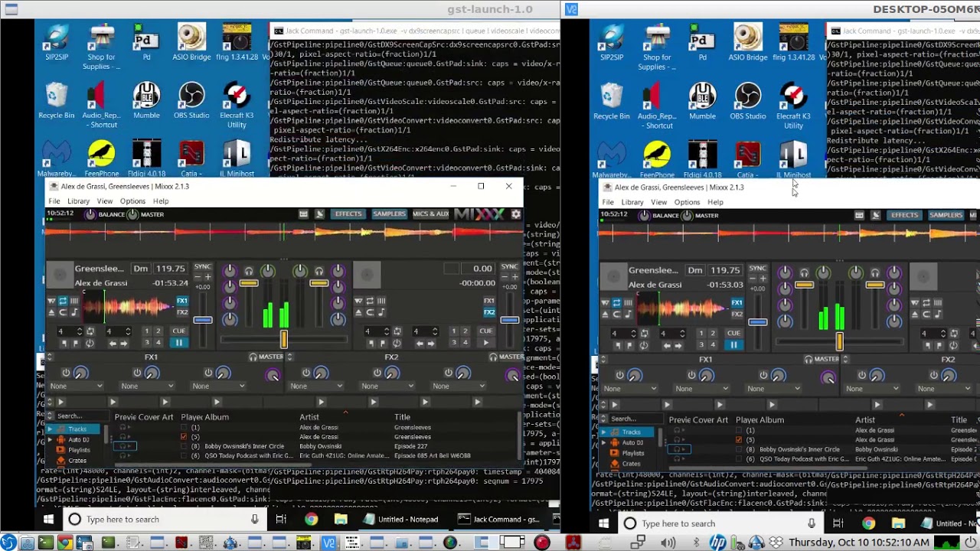This screenshot has width=980, height=551.
Task: Check the (8) Bobby Owsinski row checkbox, gst-launch
Action: coord(184,446)
